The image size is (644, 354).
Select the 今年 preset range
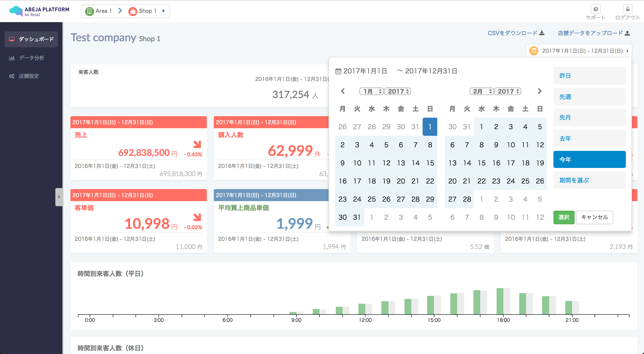tap(589, 159)
